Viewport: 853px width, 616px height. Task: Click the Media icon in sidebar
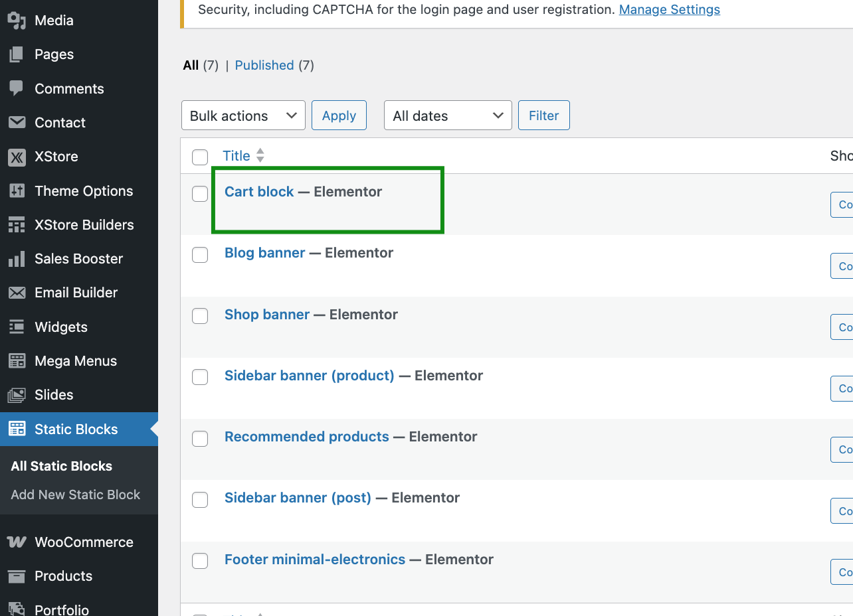click(x=17, y=21)
